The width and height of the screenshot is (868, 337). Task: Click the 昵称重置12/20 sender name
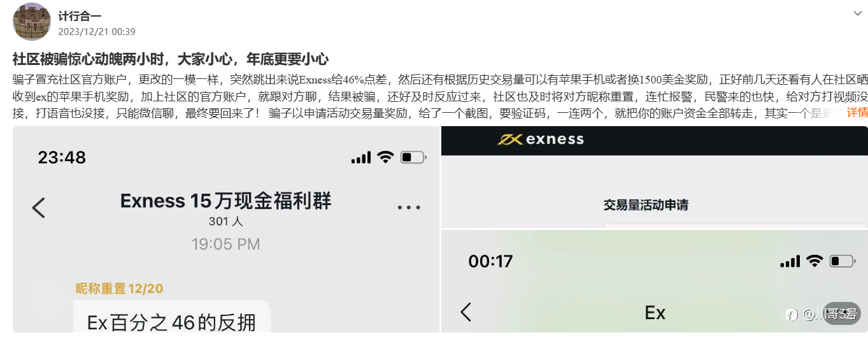(x=119, y=289)
